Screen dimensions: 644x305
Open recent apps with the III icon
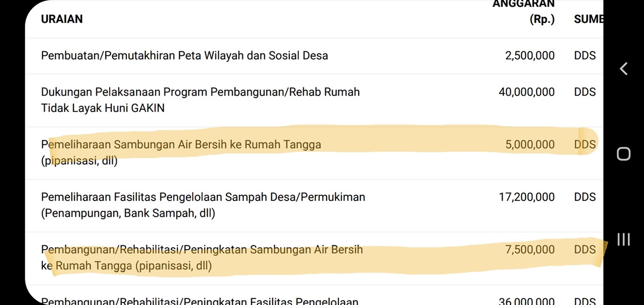[624, 240]
